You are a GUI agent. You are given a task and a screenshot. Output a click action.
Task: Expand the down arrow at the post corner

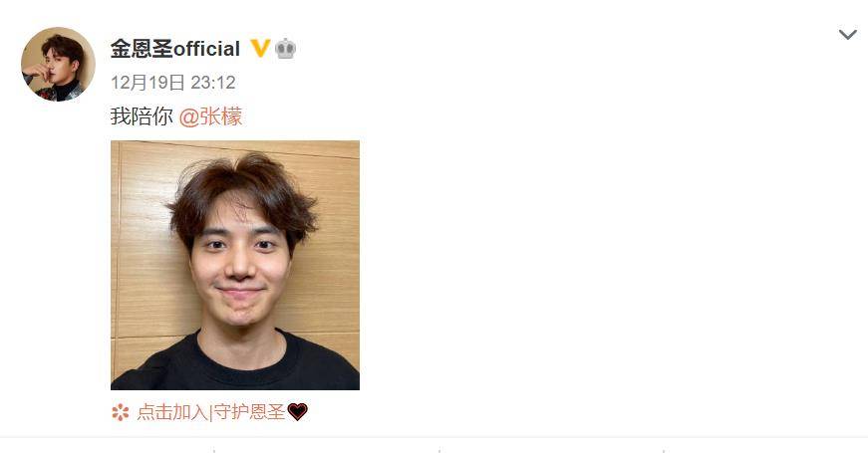pyautogui.click(x=847, y=36)
